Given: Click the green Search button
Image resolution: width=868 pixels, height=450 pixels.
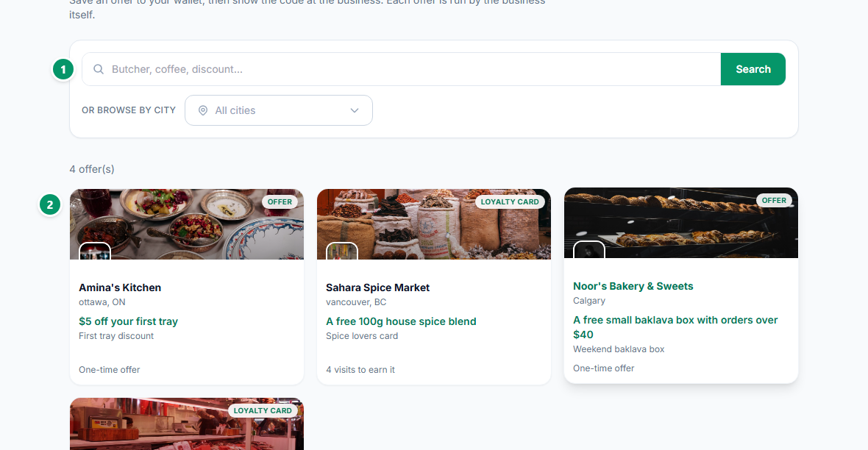Looking at the screenshot, I should tap(753, 69).
